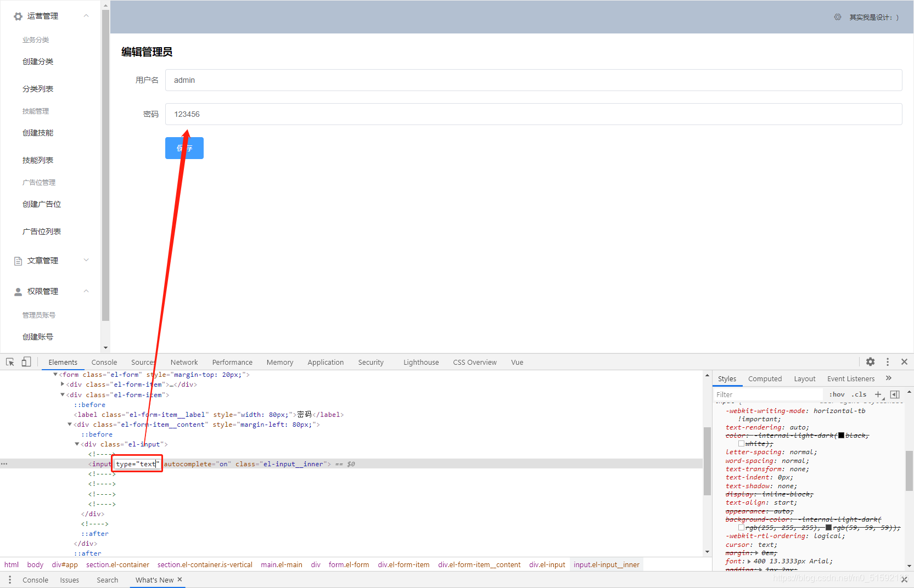Show more Styles pane tabs chevron
The image size is (914, 588).
[x=889, y=378]
